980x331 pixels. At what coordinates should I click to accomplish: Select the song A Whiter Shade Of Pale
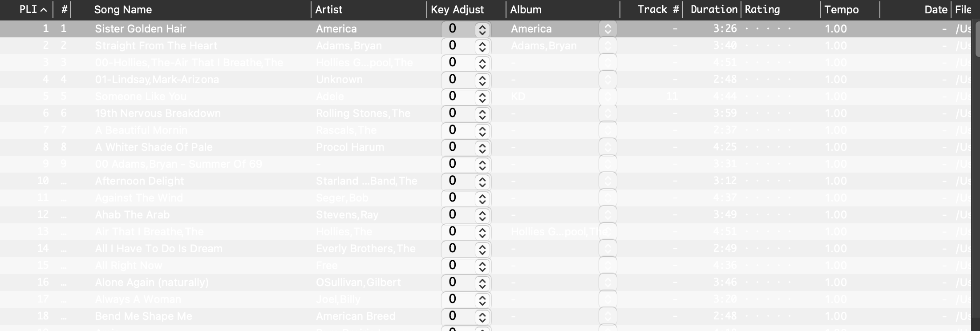[154, 147]
